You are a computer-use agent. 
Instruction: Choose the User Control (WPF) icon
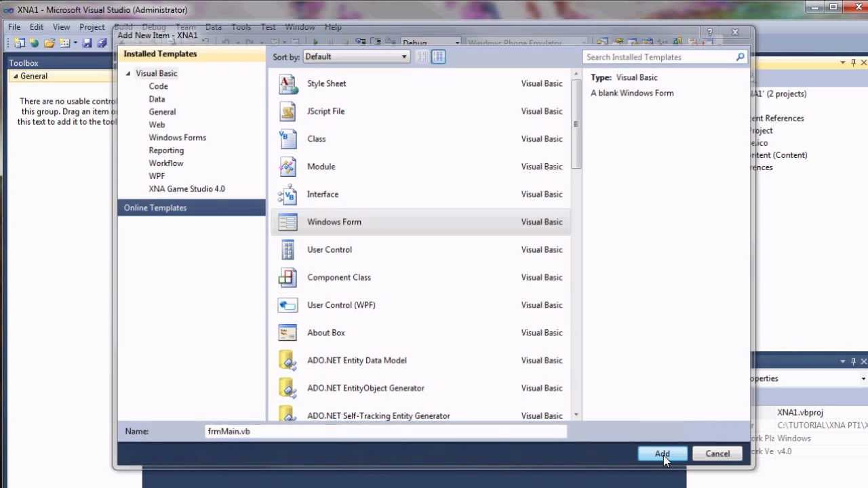coord(288,305)
